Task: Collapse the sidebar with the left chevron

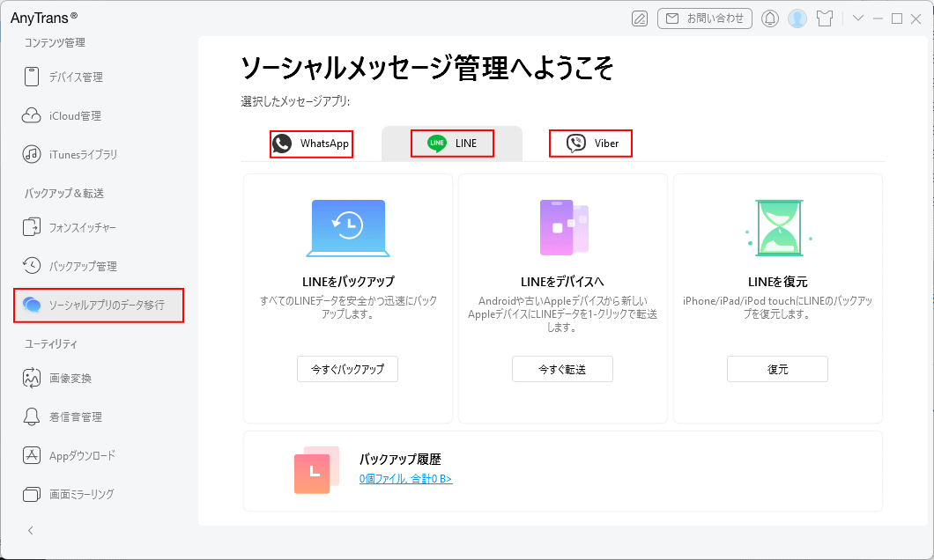Action: [30, 530]
